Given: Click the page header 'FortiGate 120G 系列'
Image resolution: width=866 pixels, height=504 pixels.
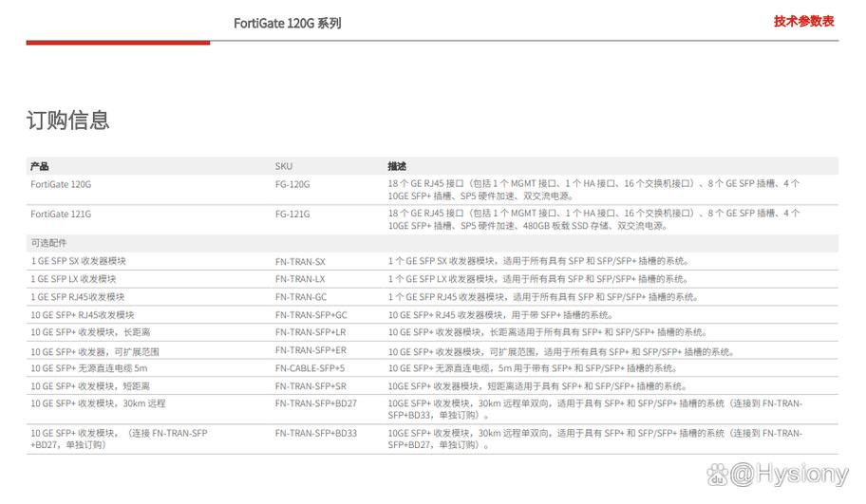Looking at the screenshot, I should 287,23.
